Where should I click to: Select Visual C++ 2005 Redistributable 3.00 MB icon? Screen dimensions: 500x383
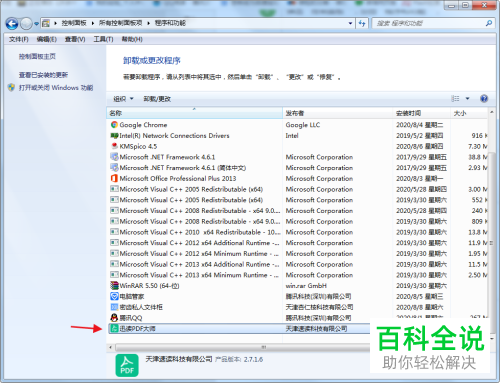[x=114, y=189]
